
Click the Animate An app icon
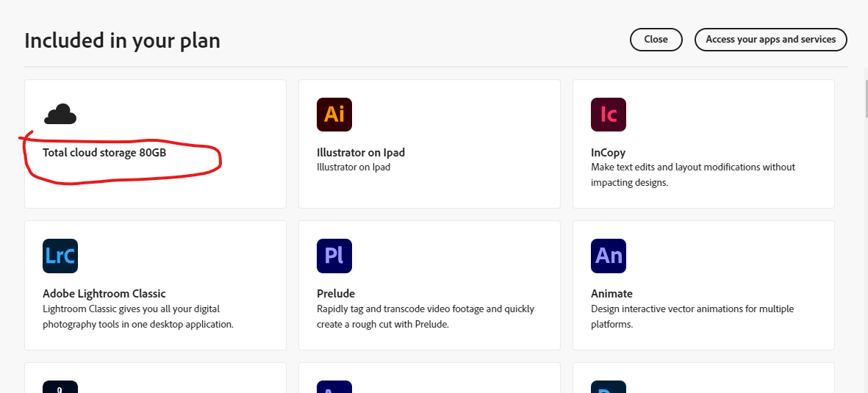point(609,256)
